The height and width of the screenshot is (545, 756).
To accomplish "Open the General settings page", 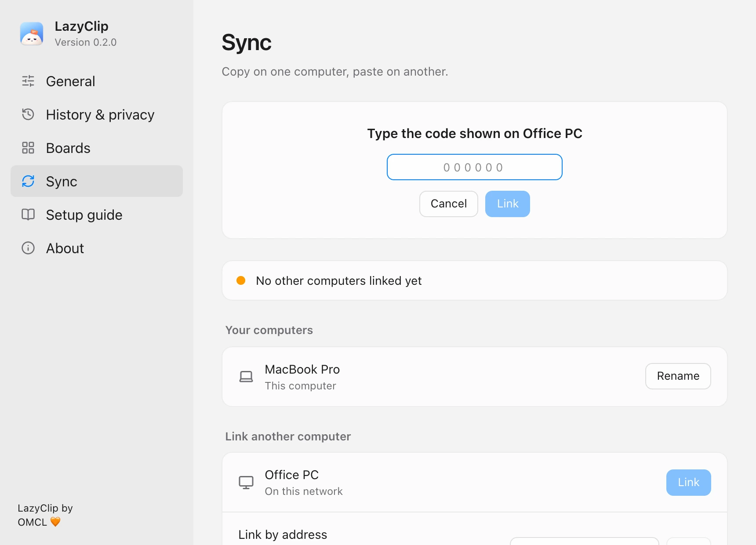I will click(97, 81).
